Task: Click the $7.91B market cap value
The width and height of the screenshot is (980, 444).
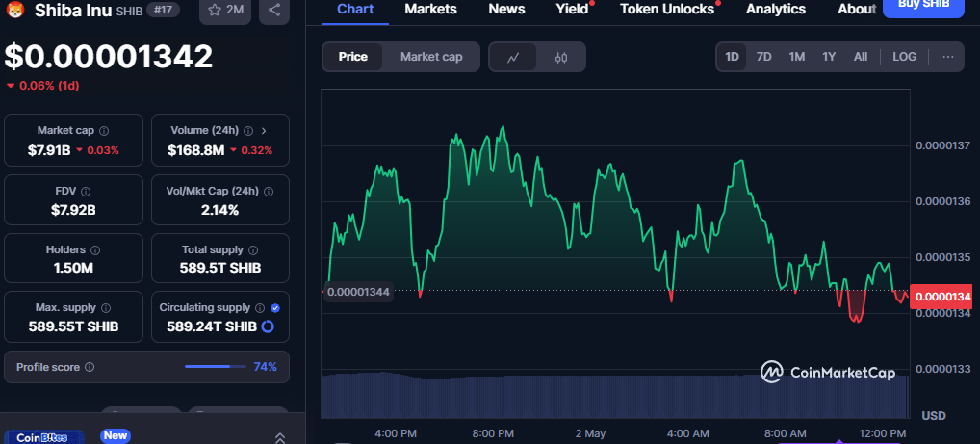Action: pos(49,150)
